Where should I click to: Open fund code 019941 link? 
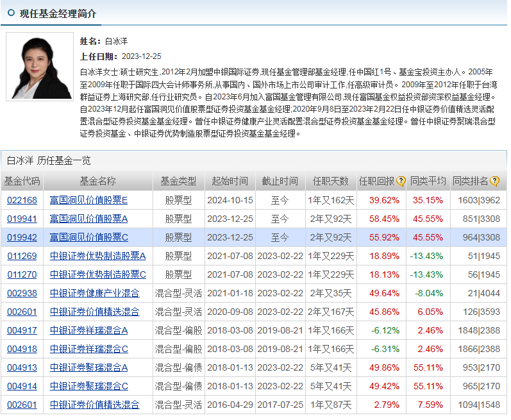(x=22, y=219)
